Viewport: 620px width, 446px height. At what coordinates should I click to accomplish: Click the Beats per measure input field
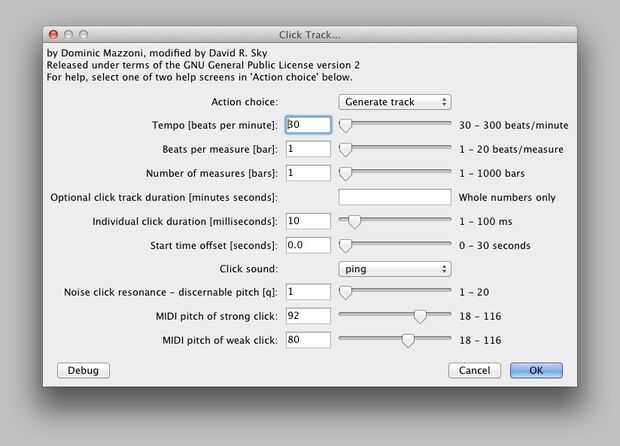click(x=307, y=149)
